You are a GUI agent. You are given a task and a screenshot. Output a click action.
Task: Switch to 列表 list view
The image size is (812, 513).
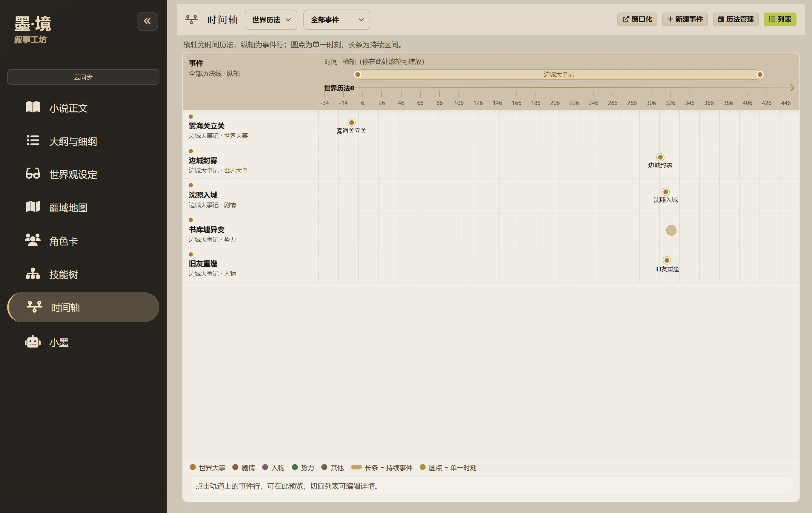780,19
